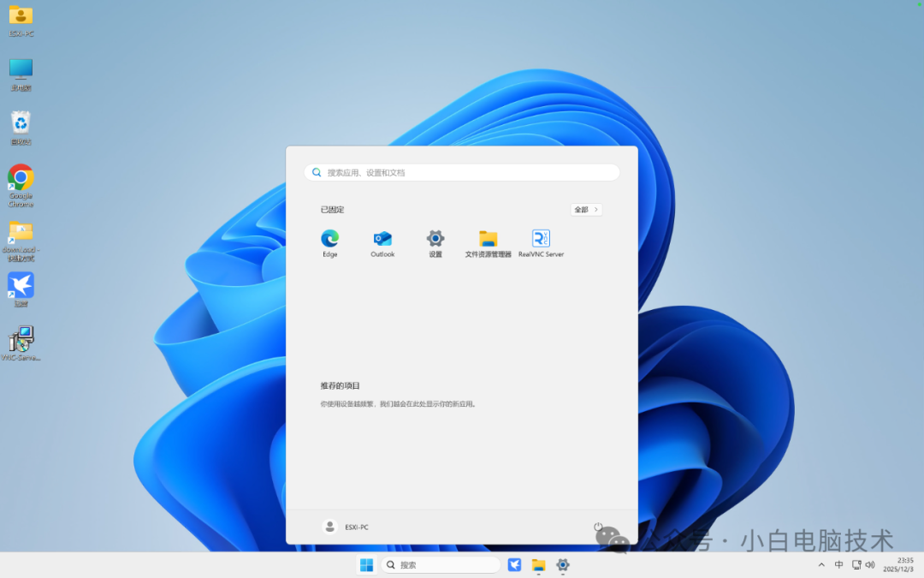The image size is (924, 578).
Task: Open Edge from the pinned apps
Action: point(329,243)
